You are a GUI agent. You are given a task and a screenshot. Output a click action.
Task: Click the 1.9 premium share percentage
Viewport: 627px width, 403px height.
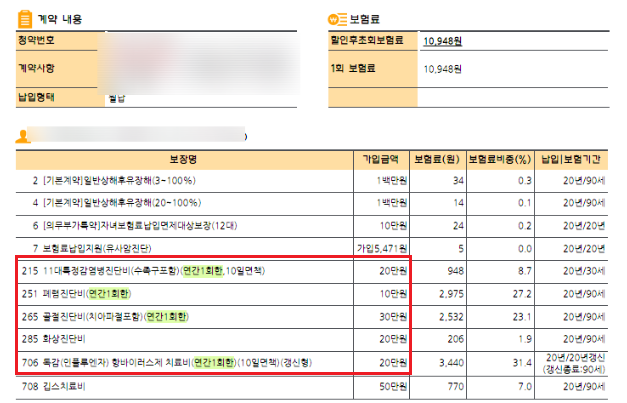525,339
